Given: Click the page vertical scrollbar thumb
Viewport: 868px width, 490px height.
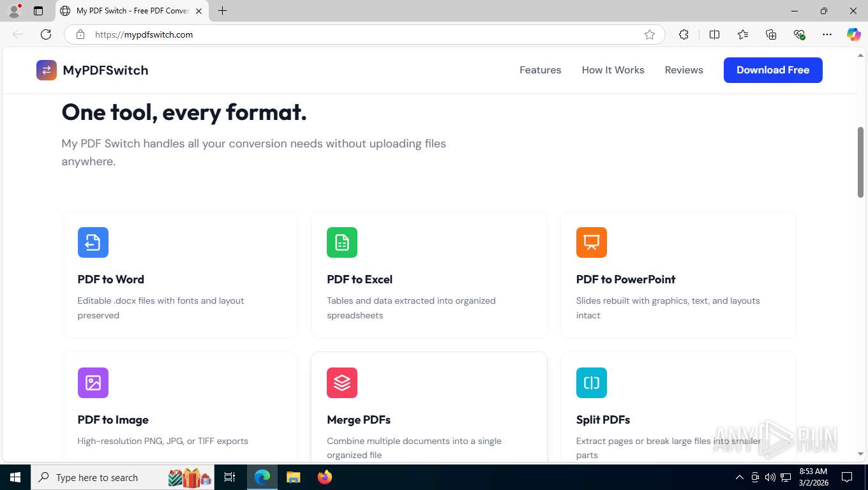Looking at the screenshot, I should pyautogui.click(x=860, y=162).
